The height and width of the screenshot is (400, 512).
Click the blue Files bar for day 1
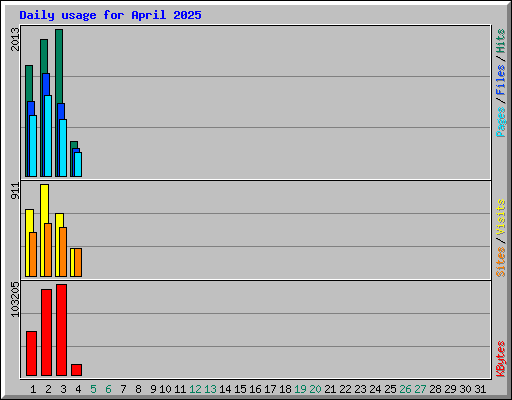(31, 108)
